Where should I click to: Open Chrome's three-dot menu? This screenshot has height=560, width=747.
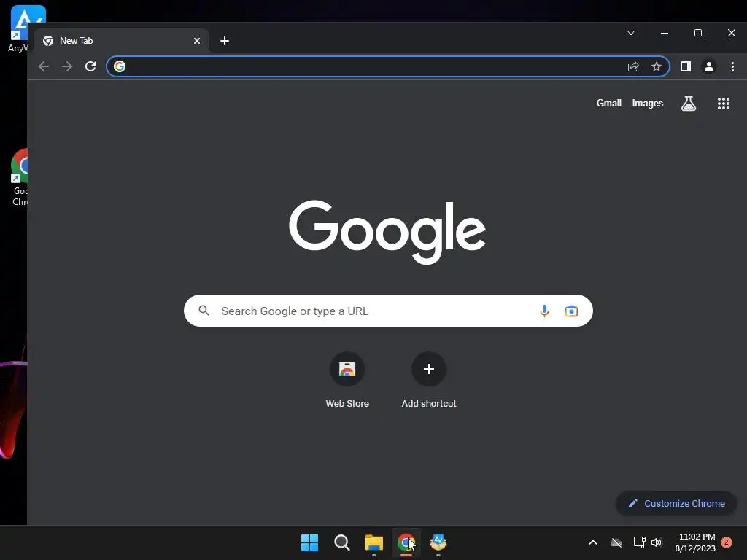pyautogui.click(x=732, y=66)
